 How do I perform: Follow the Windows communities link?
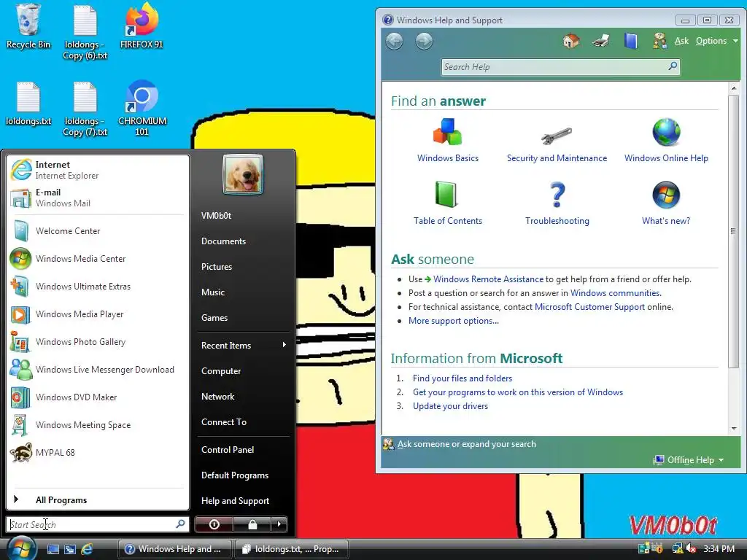616,293
